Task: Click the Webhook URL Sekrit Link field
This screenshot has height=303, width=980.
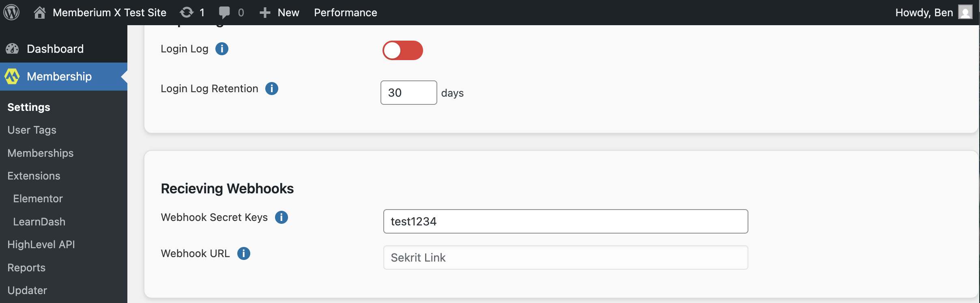Action: 566,258
